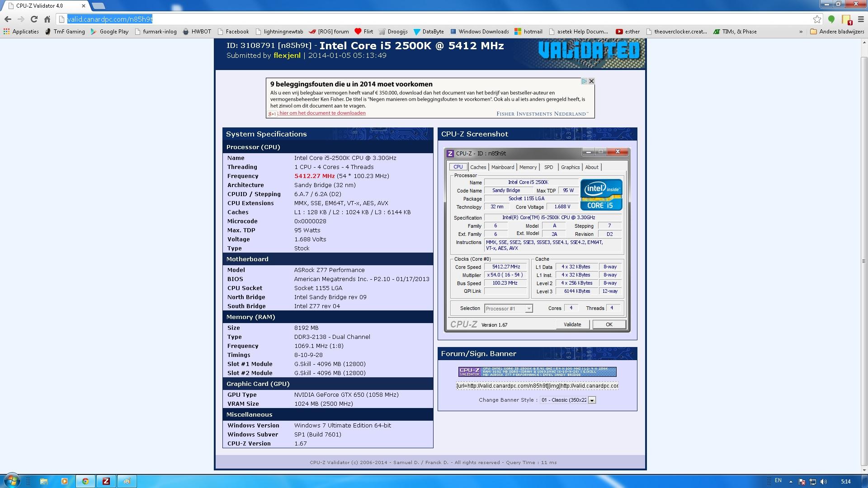The width and height of the screenshot is (868, 488).
Task: Show hidden tray icons arrow
Action: coord(791,482)
